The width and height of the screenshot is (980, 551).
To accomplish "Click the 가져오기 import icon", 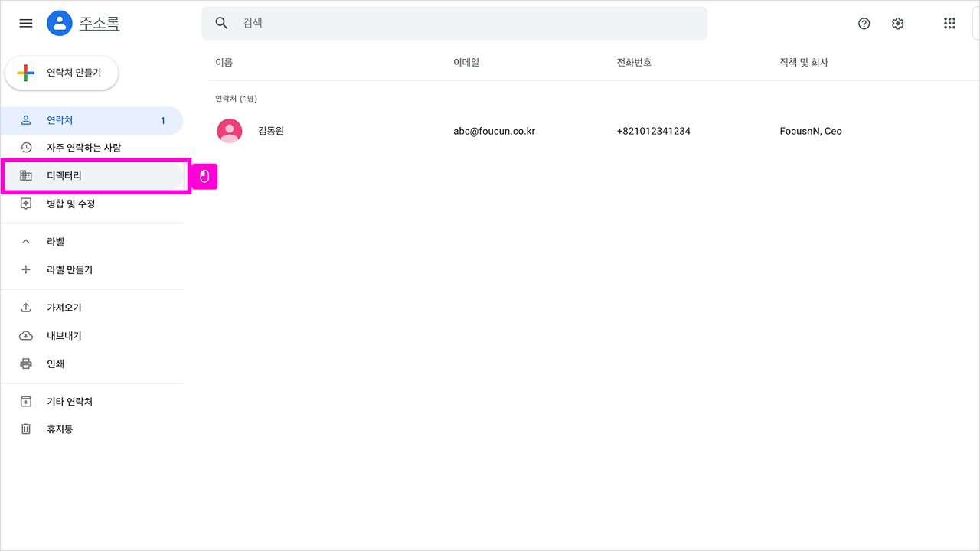I will pyautogui.click(x=25, y=307).
